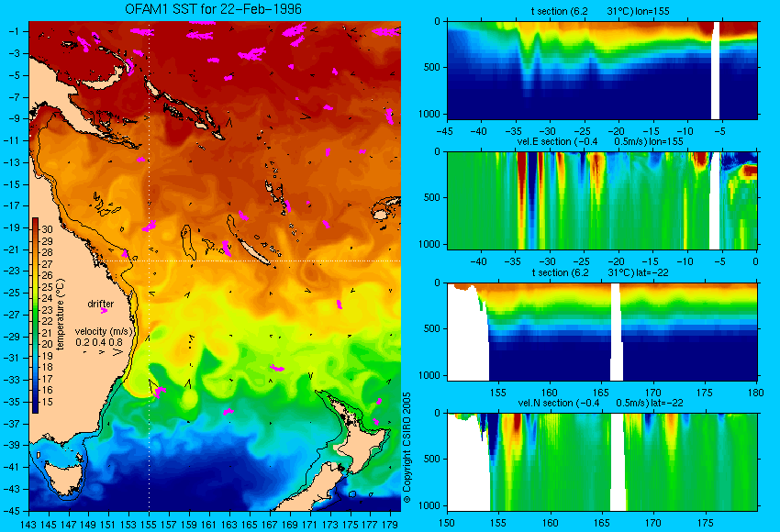Click the t section lon=155 title label
This screenshot has width=780, height=532.
600,11
